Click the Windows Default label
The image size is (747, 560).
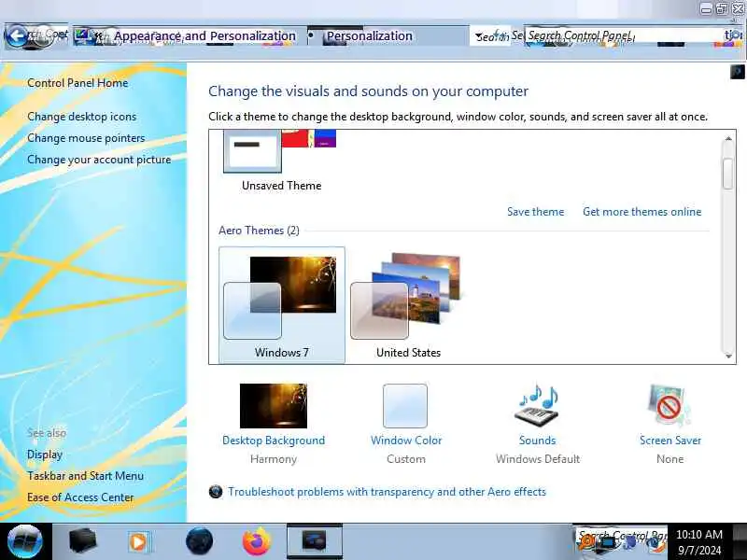tap(538, 459)
